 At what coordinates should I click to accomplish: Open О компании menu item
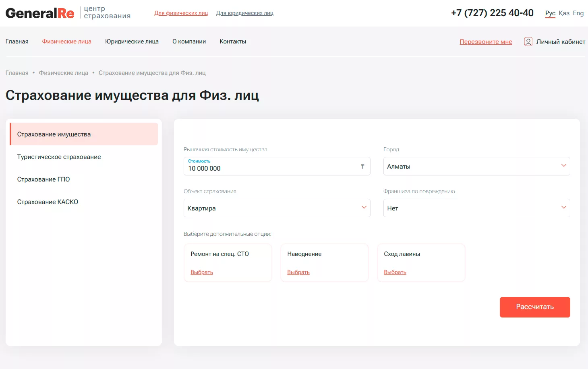(x=189, y=41)
